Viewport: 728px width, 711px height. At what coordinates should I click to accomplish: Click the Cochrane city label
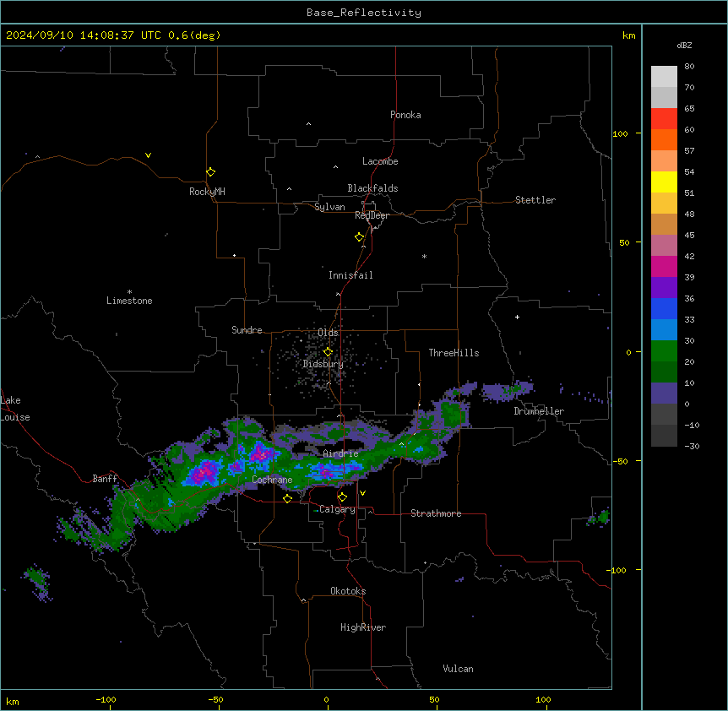point(272,480)
